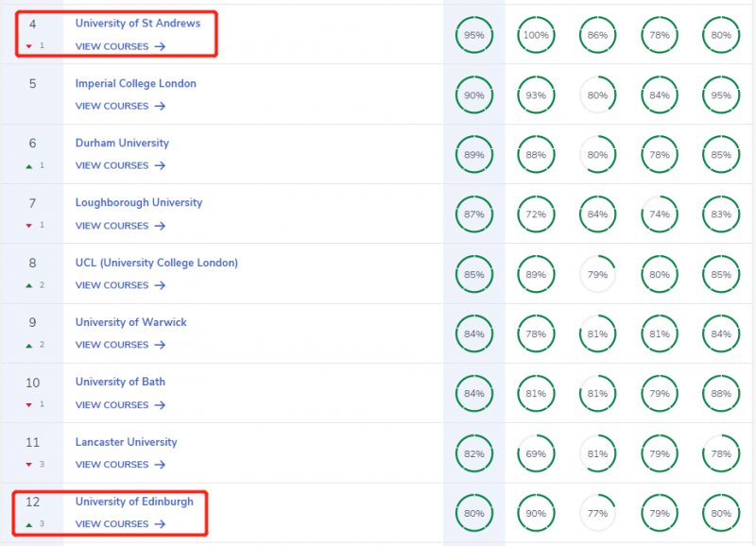Click the 90% circle in University of Edinburgh row
This screenshot has width=756, height=546.
click(x=536, y=513)
